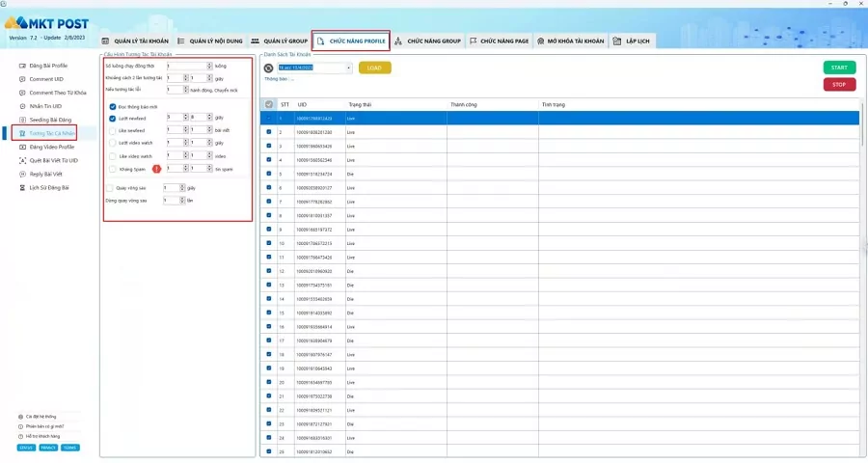Click first stepper of Like video watch
868x463 pixels.
click(x=185, y=155)
